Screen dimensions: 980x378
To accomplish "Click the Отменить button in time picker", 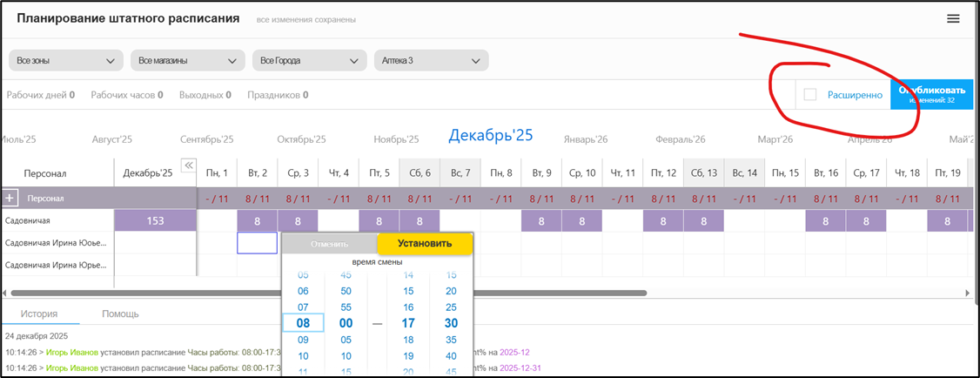I will click(329, 244).
